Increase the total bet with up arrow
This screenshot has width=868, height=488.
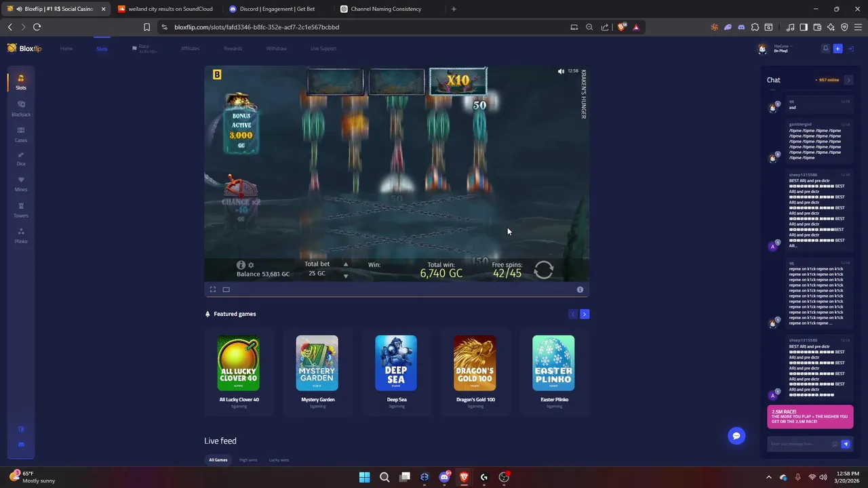(346, 264)
